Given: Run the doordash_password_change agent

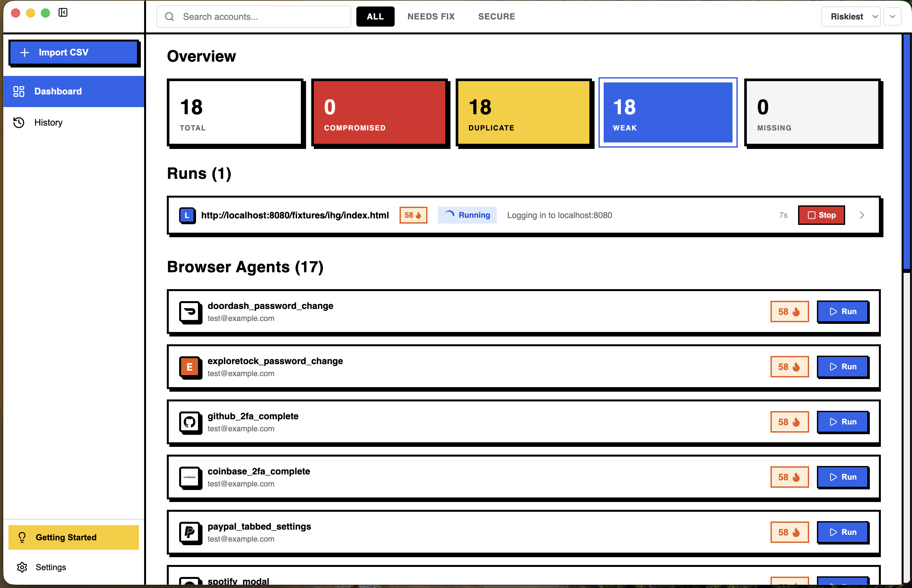Looking at the screenshot, I should pyautogui.click(x=843, y=312).
